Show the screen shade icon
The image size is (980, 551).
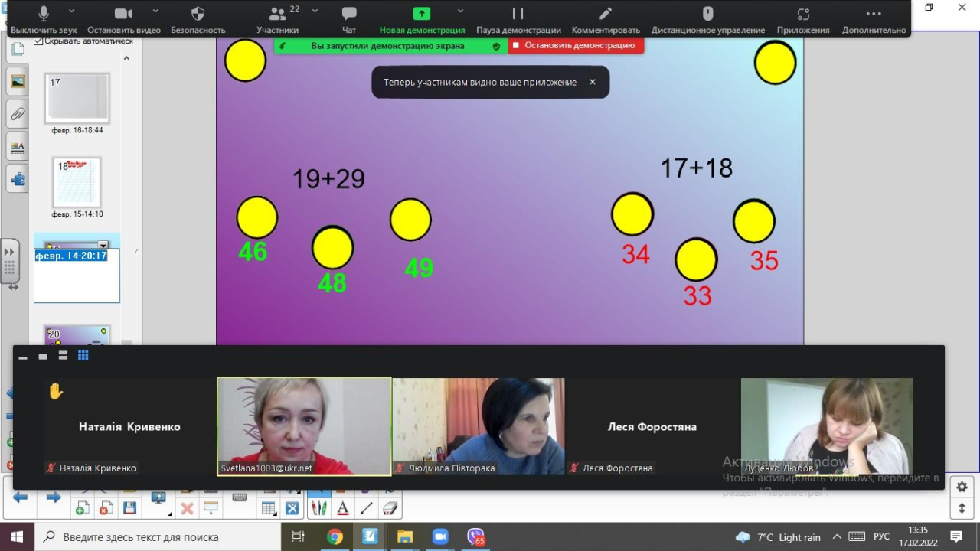[211, 507]
